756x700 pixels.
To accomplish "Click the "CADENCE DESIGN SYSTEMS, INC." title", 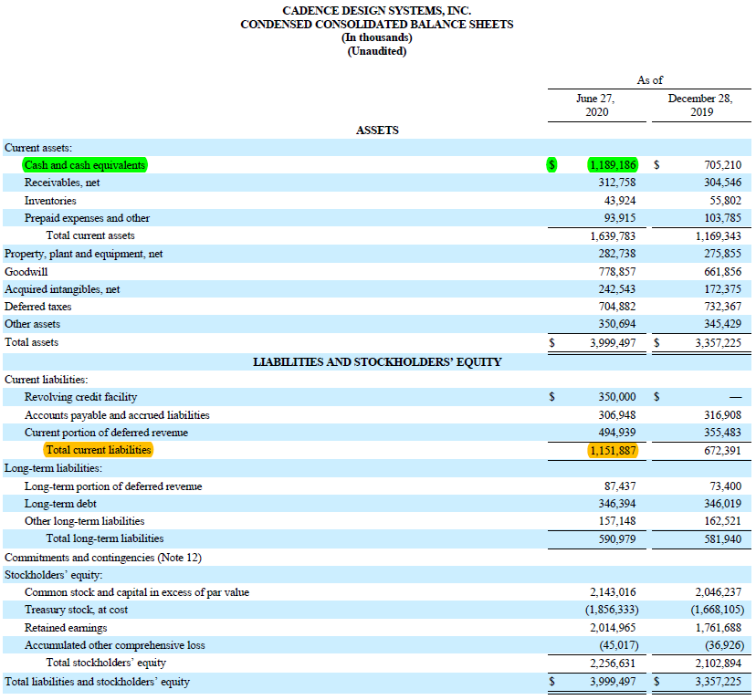I will [x=377, y=11].
